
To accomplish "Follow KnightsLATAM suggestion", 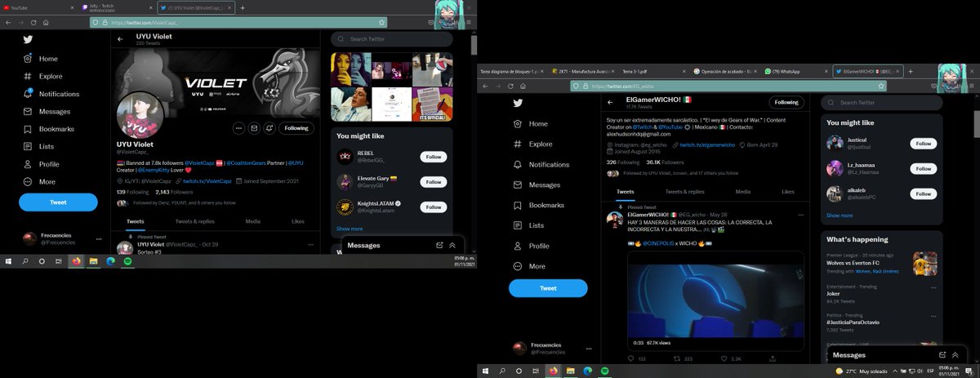I will [433, 207].
